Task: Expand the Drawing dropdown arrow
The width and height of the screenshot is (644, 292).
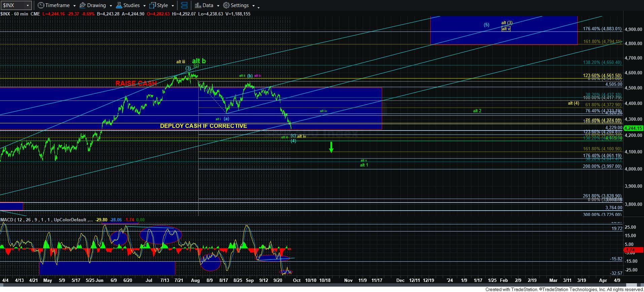Action: point(111,6)
